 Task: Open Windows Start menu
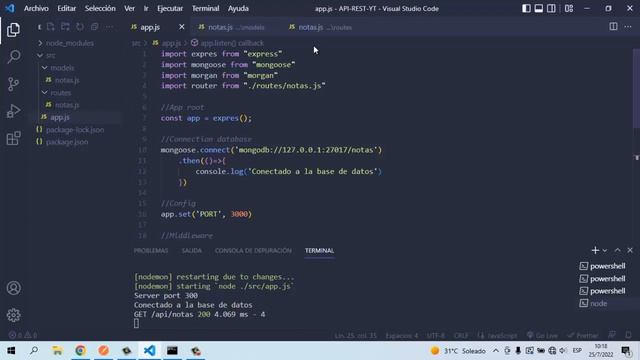pos(11,351)
